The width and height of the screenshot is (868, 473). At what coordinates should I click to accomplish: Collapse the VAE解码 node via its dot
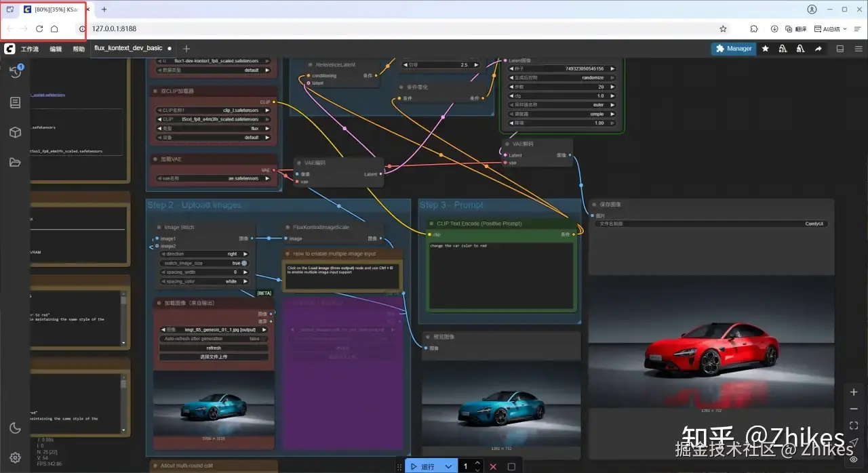[507, 144]
